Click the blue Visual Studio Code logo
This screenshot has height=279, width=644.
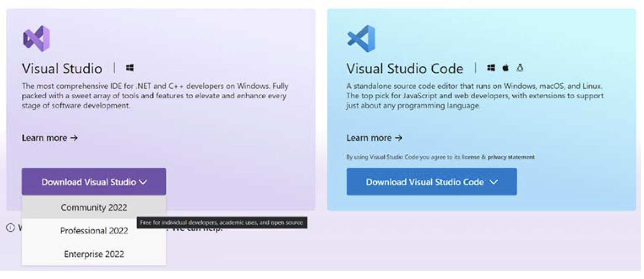tap(361, 38)
